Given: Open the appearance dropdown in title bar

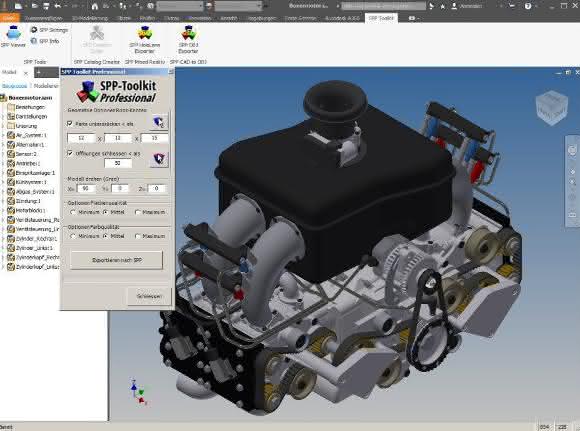Looking at the screenshot, I should (x=238, y=6).
